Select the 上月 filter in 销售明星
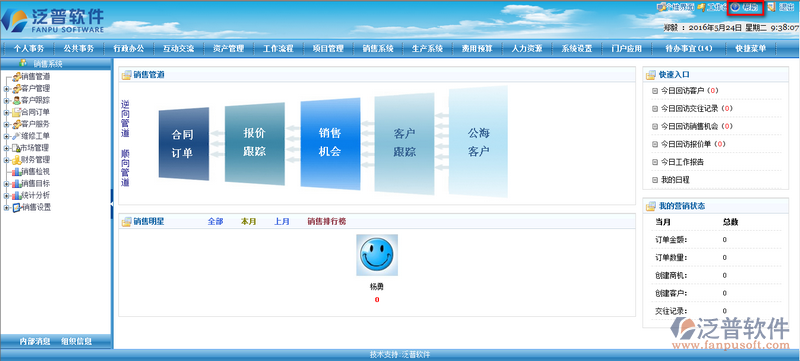The image size is (800, 361). [282, 222]
